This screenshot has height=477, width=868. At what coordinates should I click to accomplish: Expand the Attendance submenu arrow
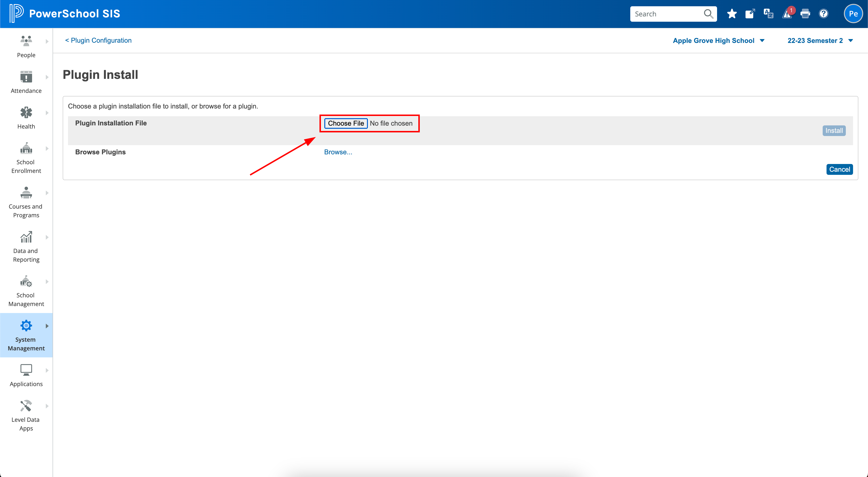coord(47,77)
